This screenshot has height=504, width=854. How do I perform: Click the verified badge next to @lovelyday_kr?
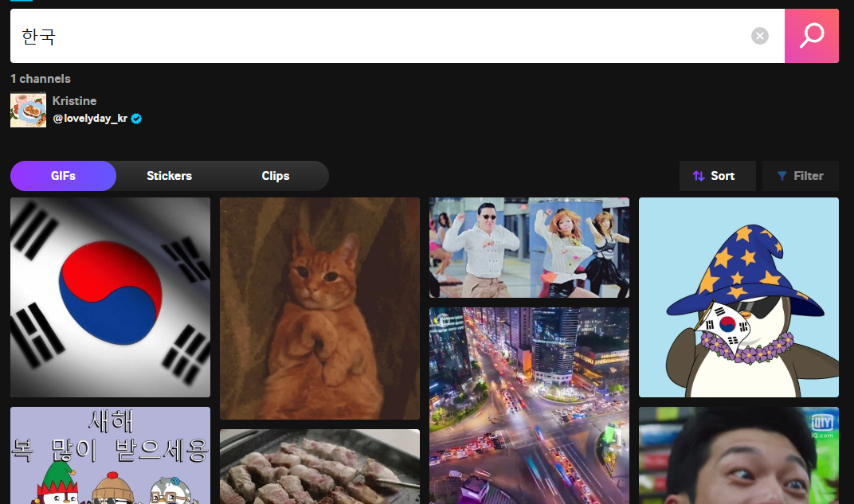click(x=137, y=119)
